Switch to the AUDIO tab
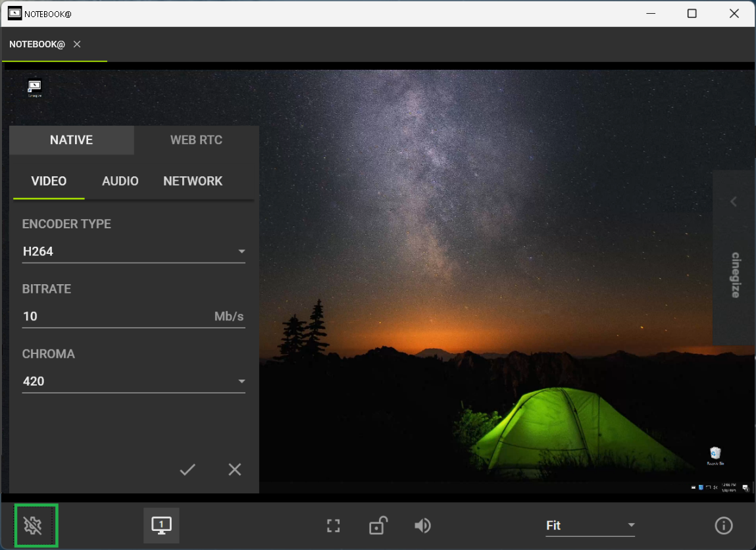This screenshot has width=756, height=550. 120,181
